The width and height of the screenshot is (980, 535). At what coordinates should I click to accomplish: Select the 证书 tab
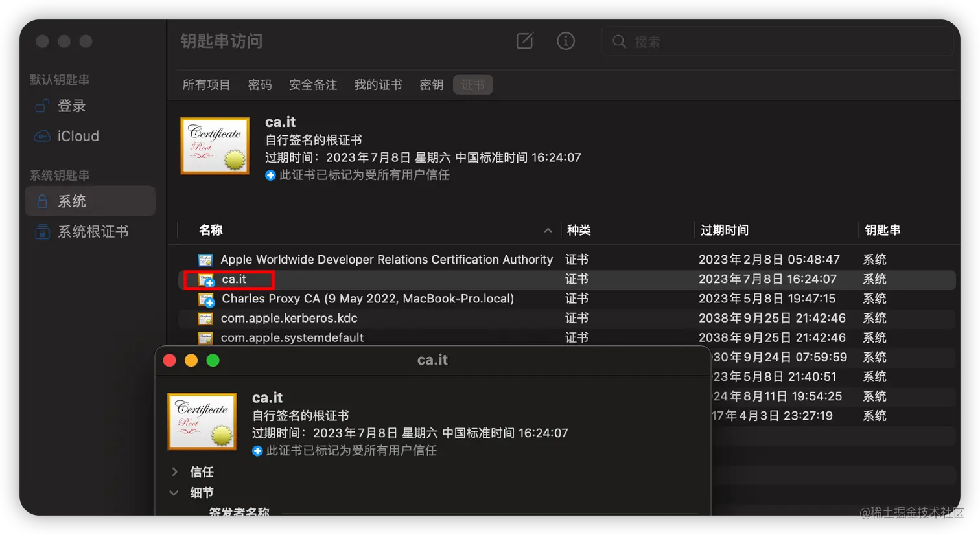473,85
